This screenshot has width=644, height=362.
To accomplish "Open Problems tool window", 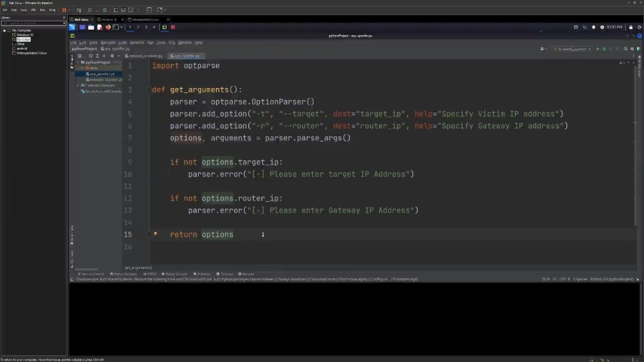I will [x=202, y=274].
